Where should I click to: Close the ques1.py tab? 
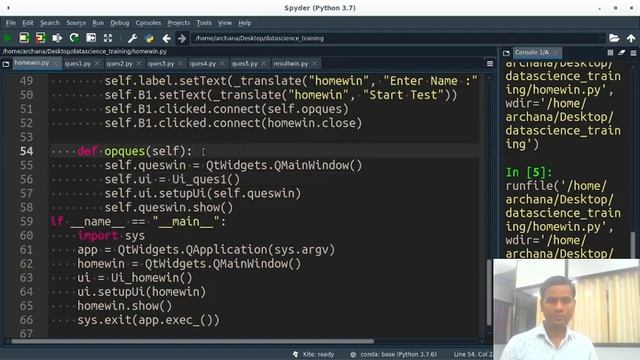point(97,64)
